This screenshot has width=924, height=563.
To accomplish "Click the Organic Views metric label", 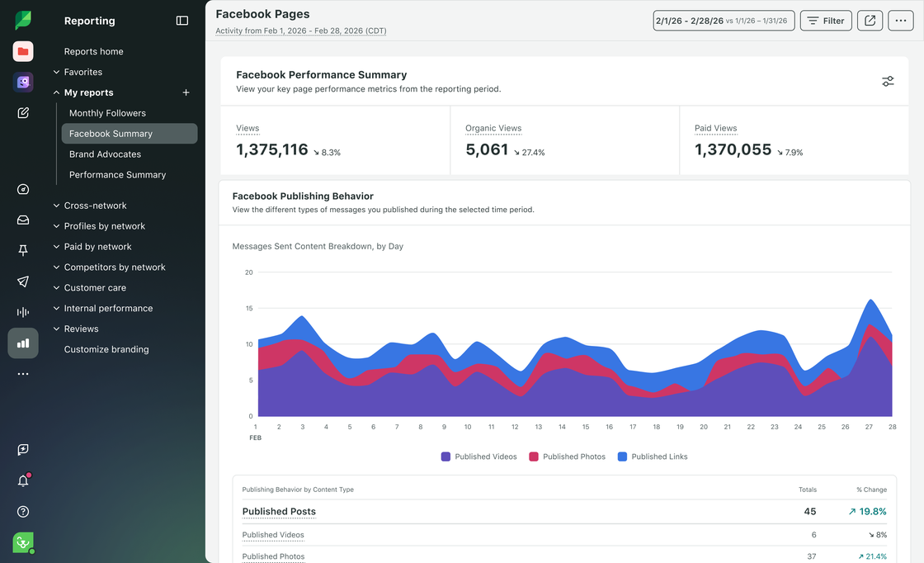I will pyautogui.click(x=493, y=129).
